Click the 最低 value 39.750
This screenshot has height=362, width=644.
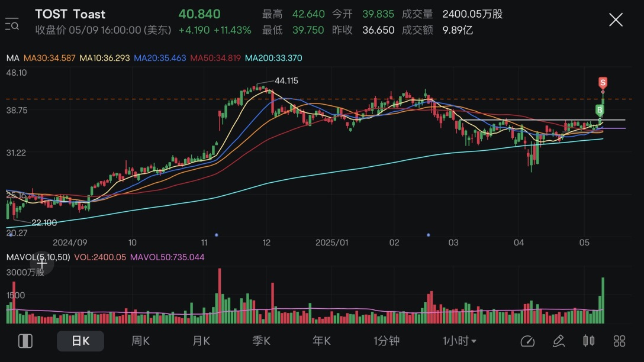308,30
